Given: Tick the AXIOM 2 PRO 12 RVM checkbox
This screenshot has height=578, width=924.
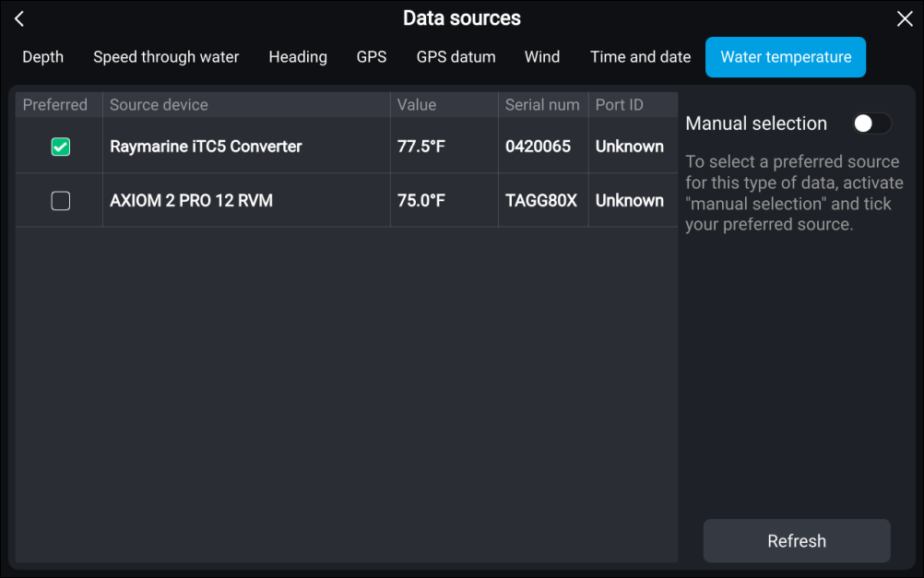Looking at the screenshot, I should tap(60, 201).
